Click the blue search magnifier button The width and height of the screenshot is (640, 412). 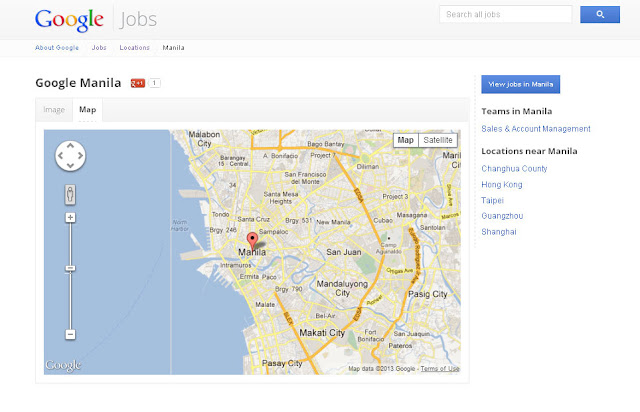[600, 14]
